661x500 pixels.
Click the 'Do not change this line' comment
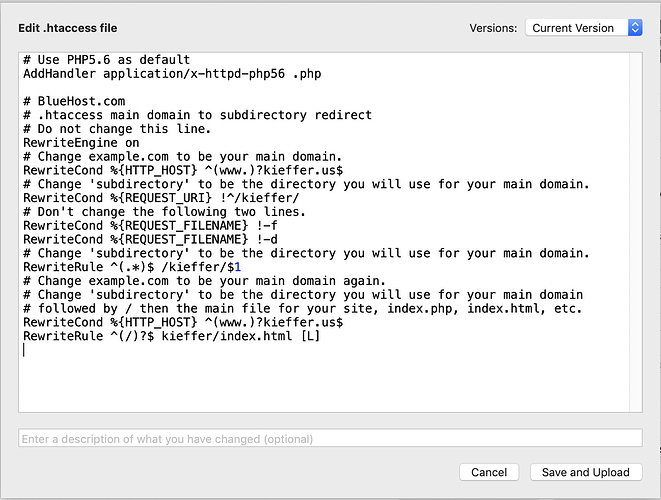point(117,129)
